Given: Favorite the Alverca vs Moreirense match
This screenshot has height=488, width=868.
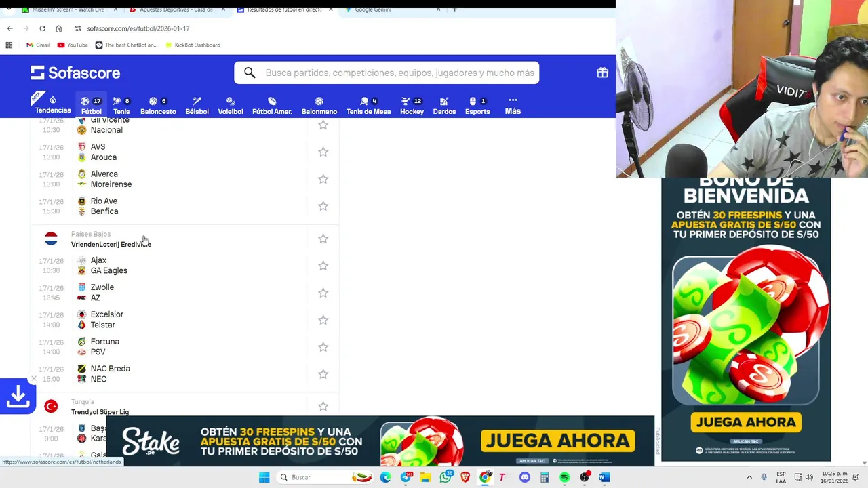Looking at the screenshot, I should pos(323,179).
